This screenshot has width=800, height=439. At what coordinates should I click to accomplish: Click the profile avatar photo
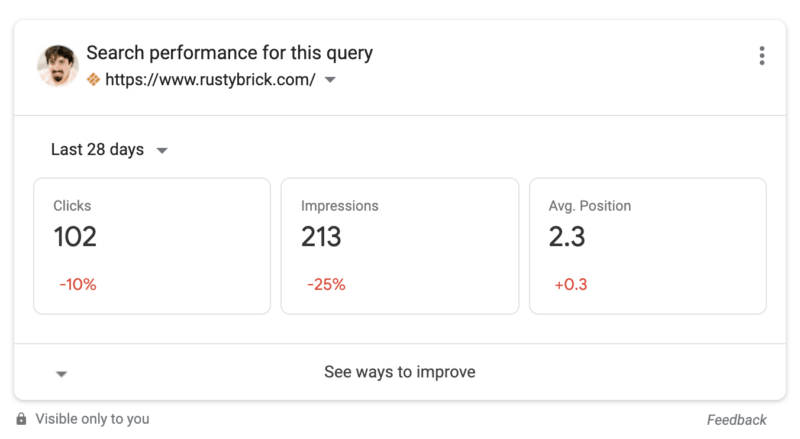point(58,65)
